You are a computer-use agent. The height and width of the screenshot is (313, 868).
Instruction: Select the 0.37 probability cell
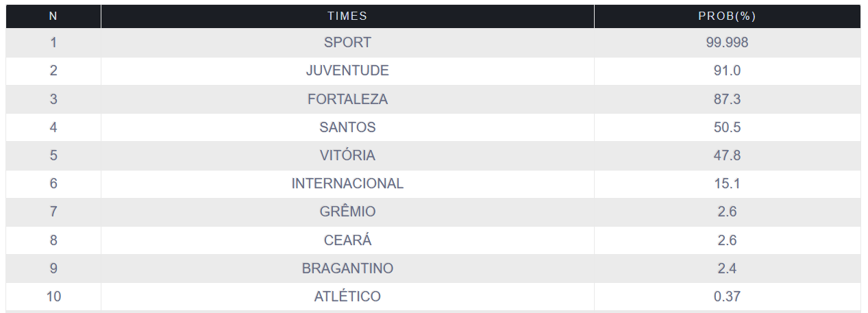click(727, 297)
